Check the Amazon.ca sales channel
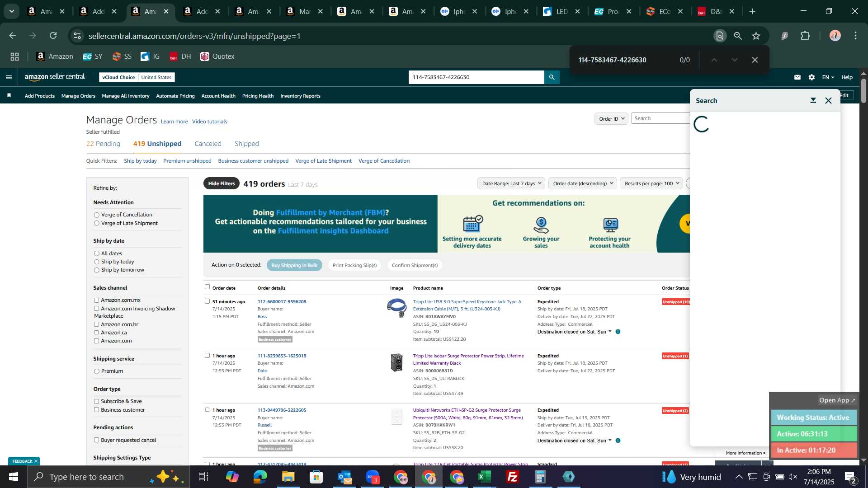Image resolution: width=868 pixels, height=488 pixels. pos(96,333)
